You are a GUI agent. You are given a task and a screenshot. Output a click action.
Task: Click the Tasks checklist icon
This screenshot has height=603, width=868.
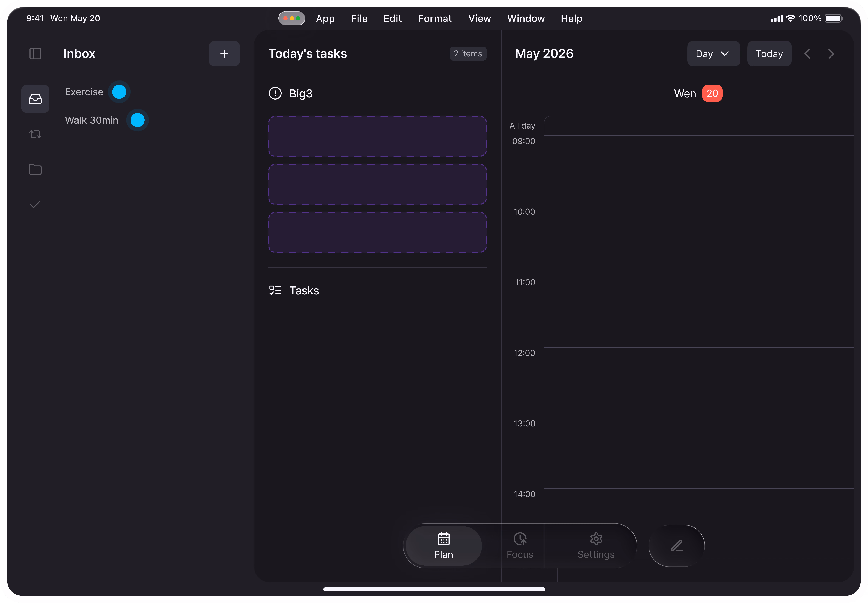pyautogui.click(x=275, y=290)
